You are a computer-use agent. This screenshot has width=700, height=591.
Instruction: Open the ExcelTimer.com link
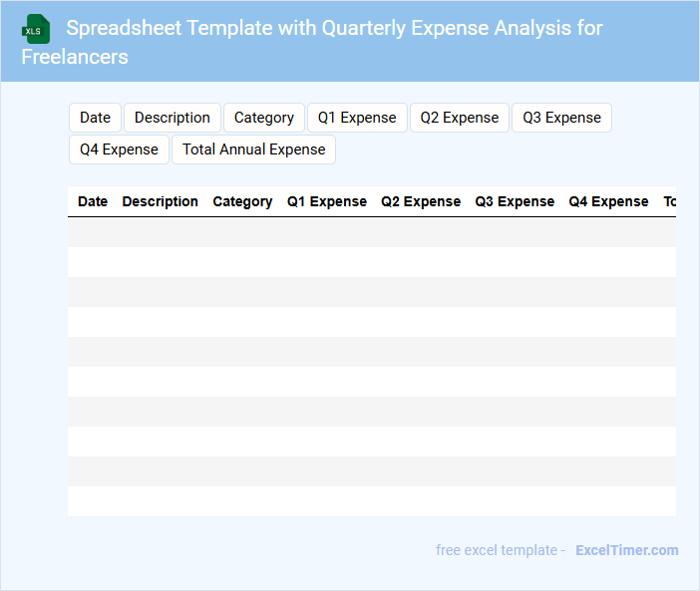626,550
